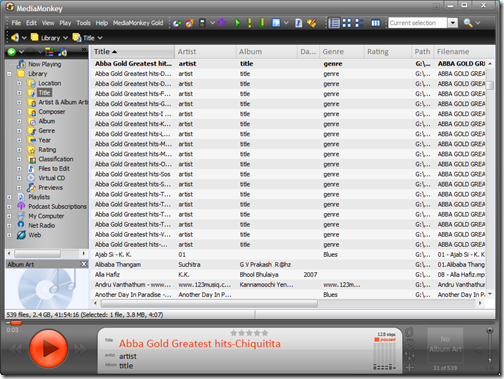Sort by the Album column header
Viewport: 504px width, 379px height.
point(267,52)
